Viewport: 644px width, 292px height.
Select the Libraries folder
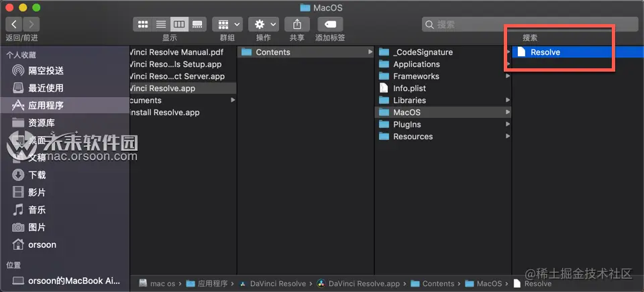pyautogui.click(x=443, y=100)
